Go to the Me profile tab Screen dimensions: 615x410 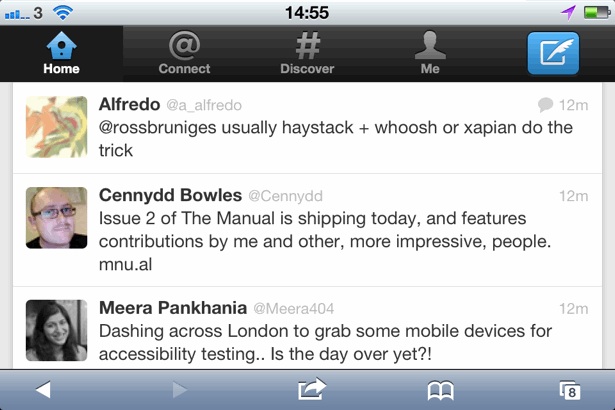click(x=430, y=54)
